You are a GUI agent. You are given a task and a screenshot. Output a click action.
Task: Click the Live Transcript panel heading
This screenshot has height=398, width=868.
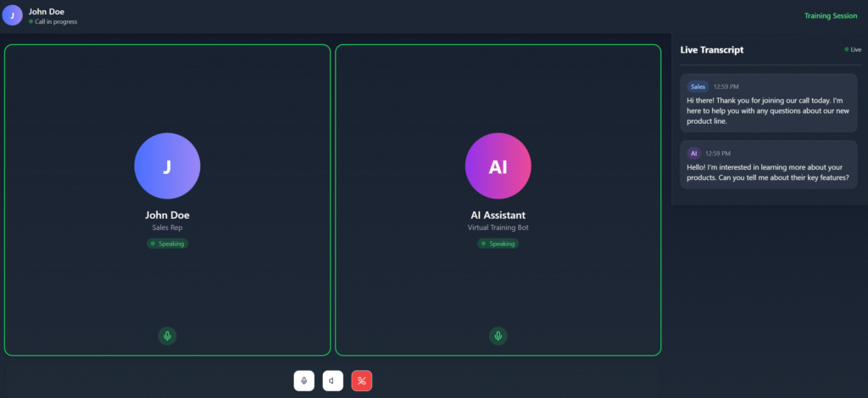tap(712, 50)
